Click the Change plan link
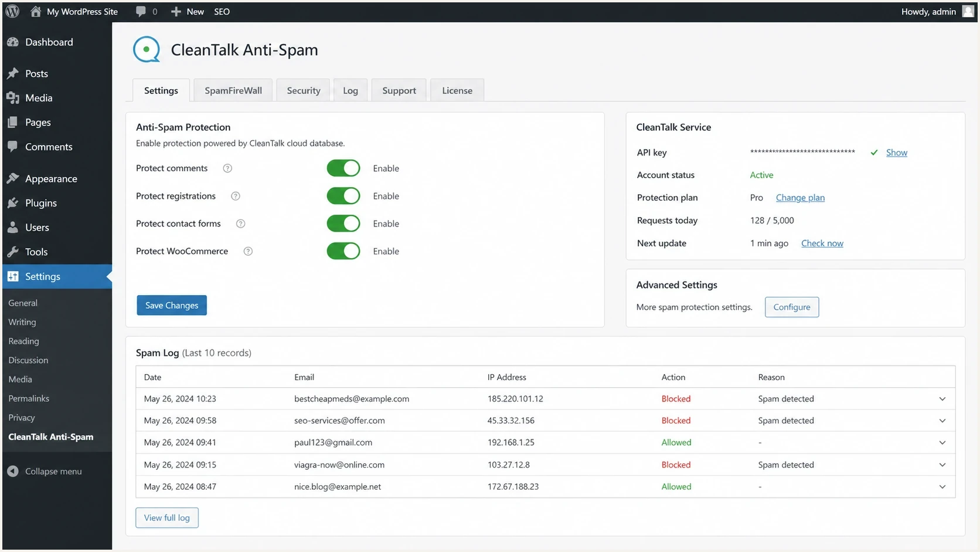The image size is (980, 552). pos(800,198)
